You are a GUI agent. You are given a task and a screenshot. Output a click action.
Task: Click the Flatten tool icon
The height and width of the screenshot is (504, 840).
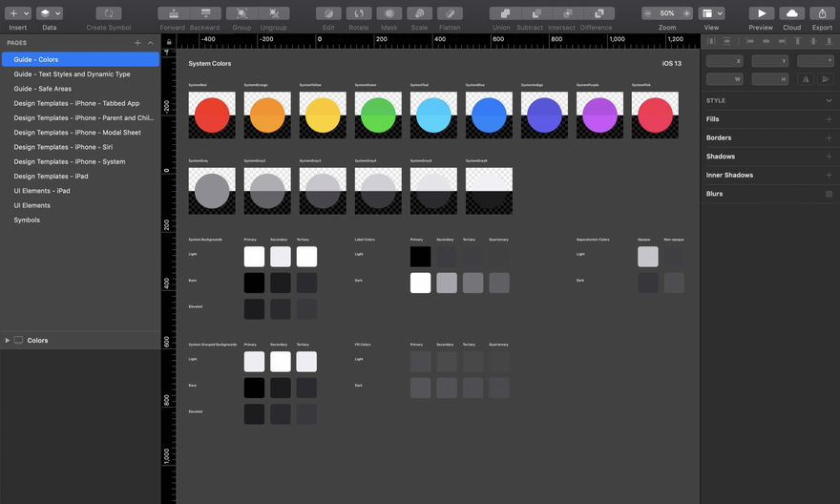point(450,13)
